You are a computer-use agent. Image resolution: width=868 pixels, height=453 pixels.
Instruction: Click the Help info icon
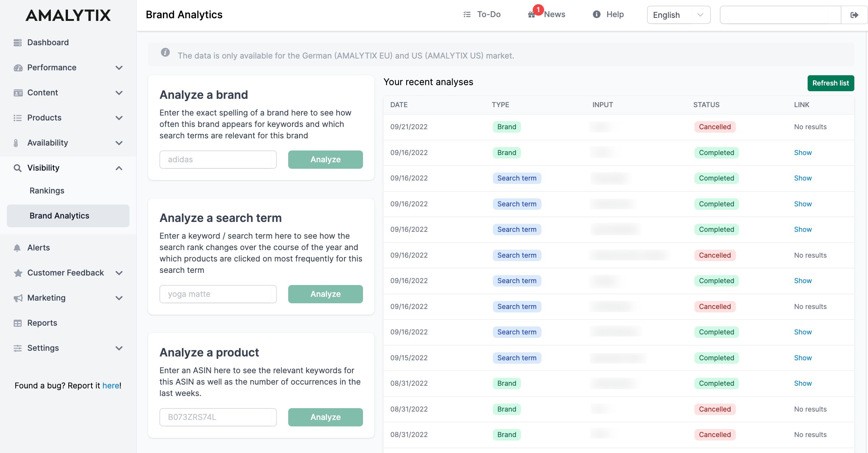[x=596, y=14]
